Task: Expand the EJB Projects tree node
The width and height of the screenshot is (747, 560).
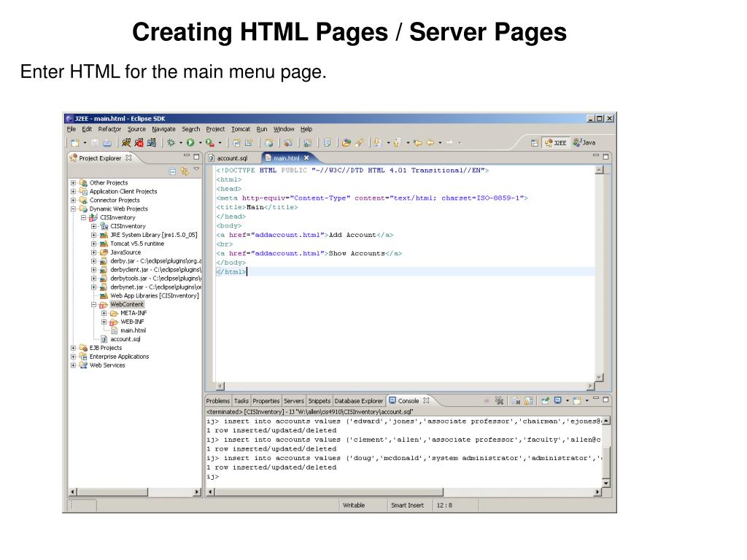Action: (x=74, y=348)
